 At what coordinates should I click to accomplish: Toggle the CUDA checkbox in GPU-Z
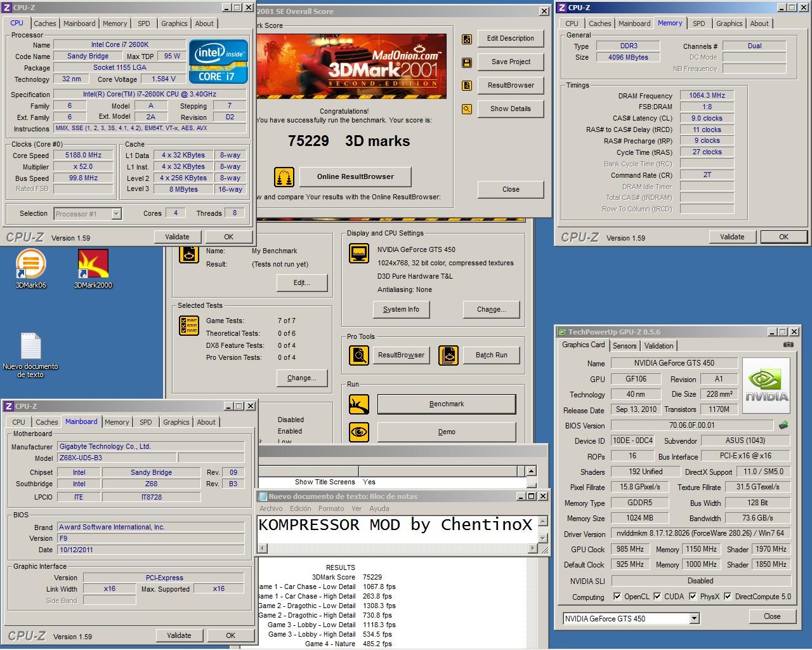point(657,596)
